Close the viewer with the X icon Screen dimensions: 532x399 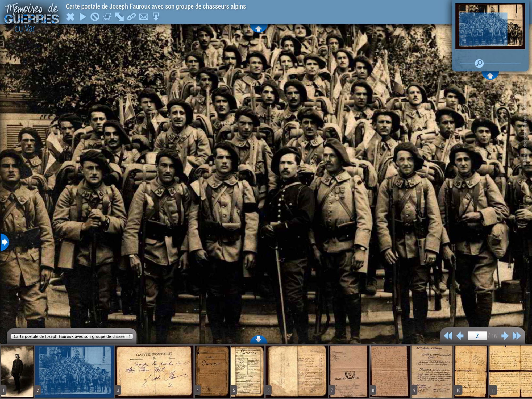(70, 17)
